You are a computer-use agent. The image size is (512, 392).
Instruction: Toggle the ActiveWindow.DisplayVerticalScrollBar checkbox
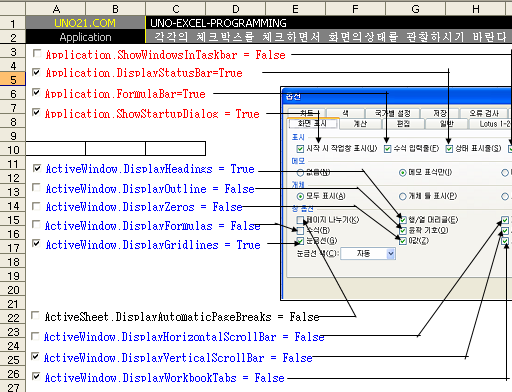pos(35,356)
